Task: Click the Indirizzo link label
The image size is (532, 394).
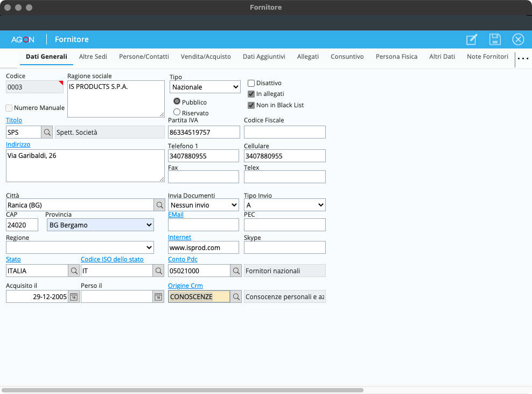Action: coord(18,144)
